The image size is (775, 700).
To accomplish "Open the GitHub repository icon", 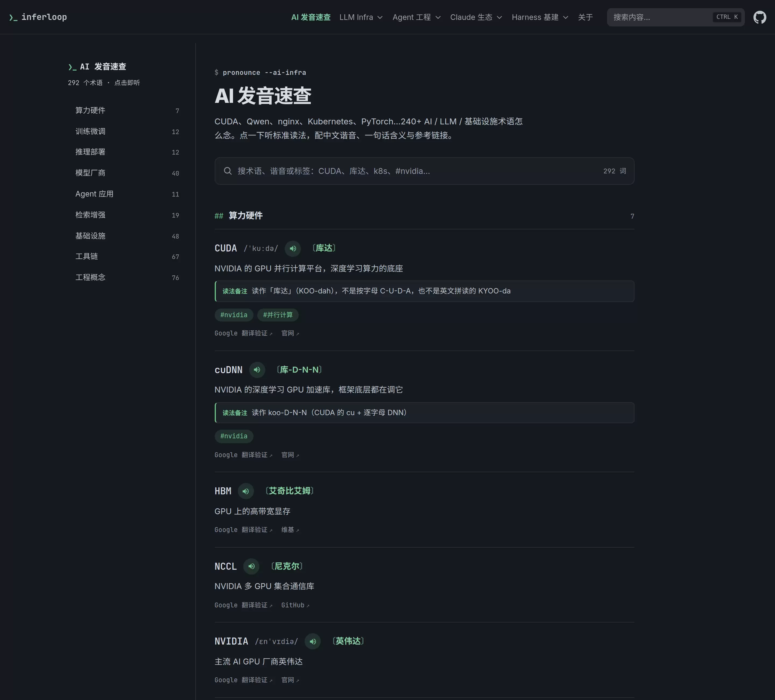I will pyautogui.click(x=760, y=17).
